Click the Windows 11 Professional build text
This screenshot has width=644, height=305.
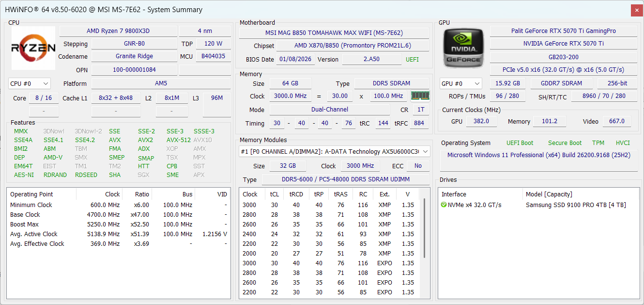click(539, 155)
